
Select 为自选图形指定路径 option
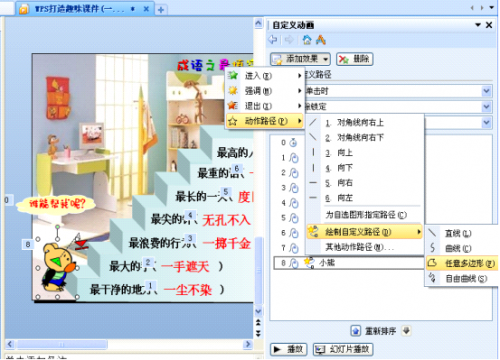click(x=365, y=215)
